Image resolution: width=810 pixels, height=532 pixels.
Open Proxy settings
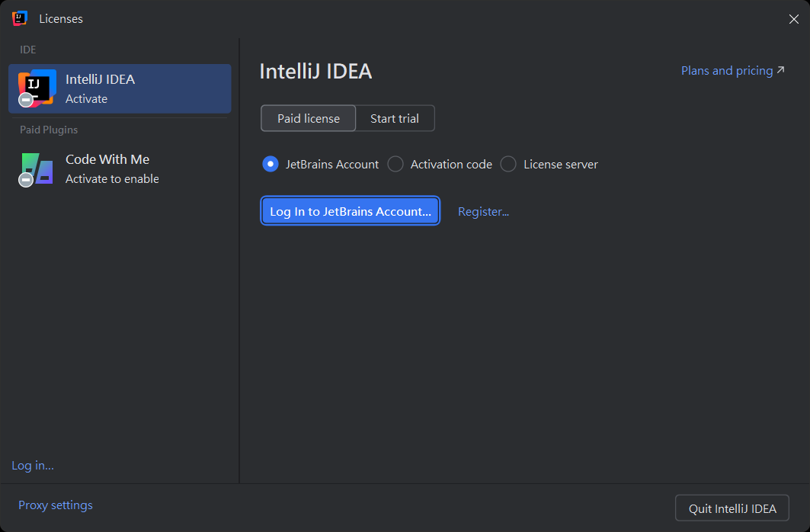[56, 505]
